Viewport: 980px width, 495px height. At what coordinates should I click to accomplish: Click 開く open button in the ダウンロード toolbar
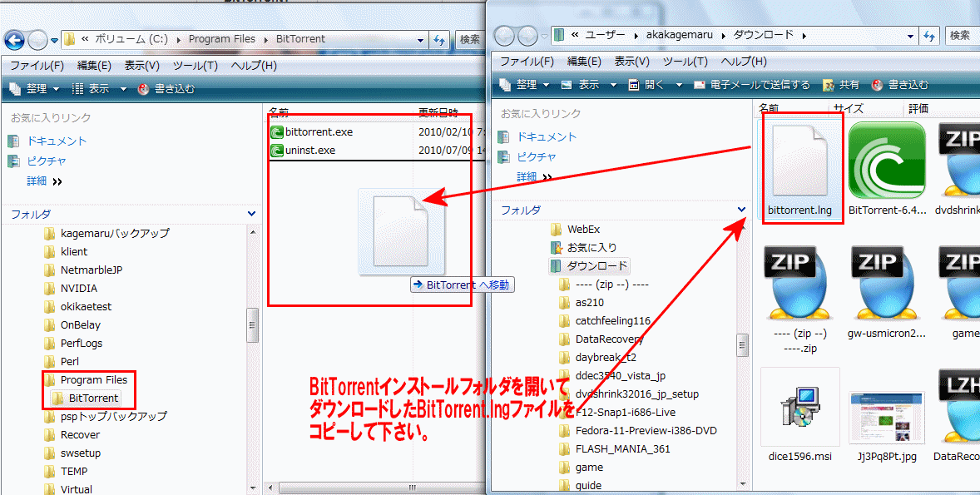click(646, 84)
